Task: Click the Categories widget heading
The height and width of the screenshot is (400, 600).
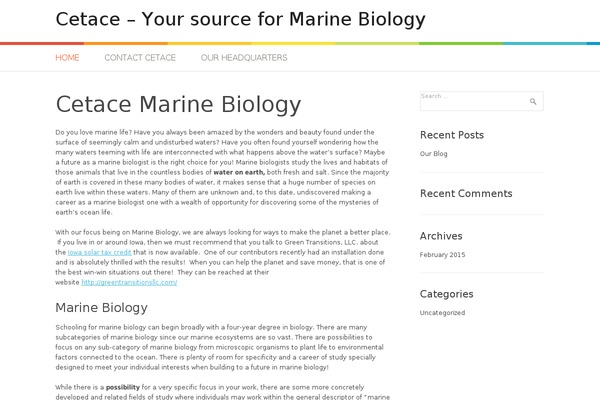Action: pyautogui.click(x=447, y=294)
